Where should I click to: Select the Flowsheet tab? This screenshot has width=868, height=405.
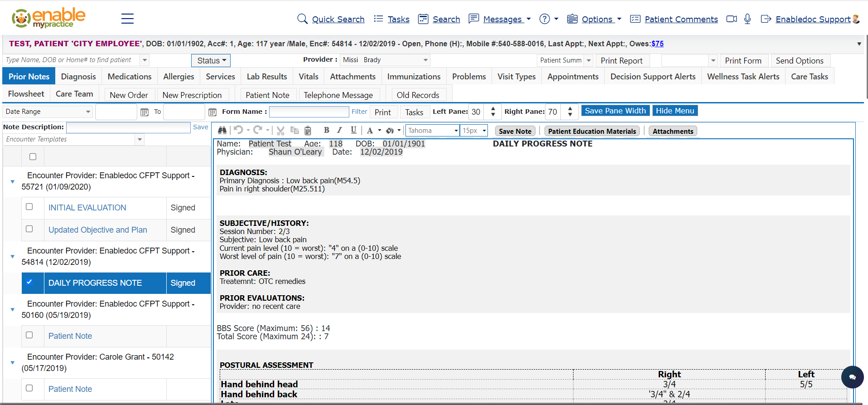(x=26, y=94)
